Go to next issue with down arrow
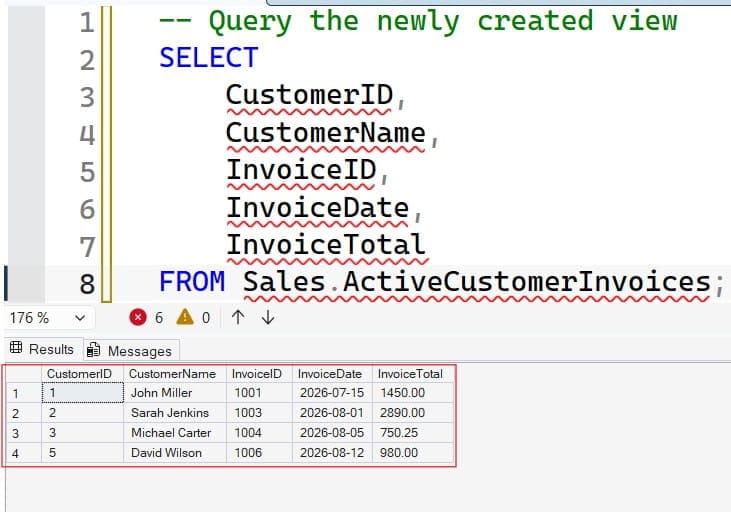The image size is (731, 512). (268, 318)
